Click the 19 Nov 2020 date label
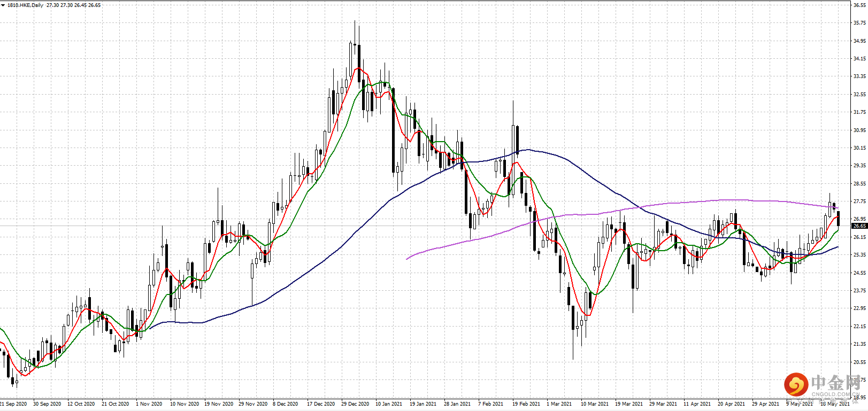Screen dimensions: 868x411 point(219,404)
